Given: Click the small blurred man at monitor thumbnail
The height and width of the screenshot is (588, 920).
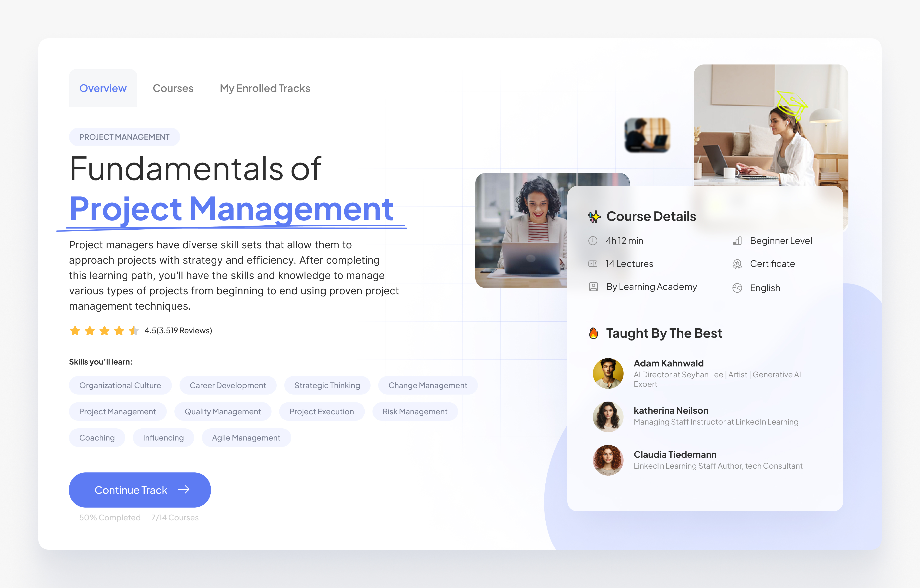Looking at the screenshot, I should (647, 135).
